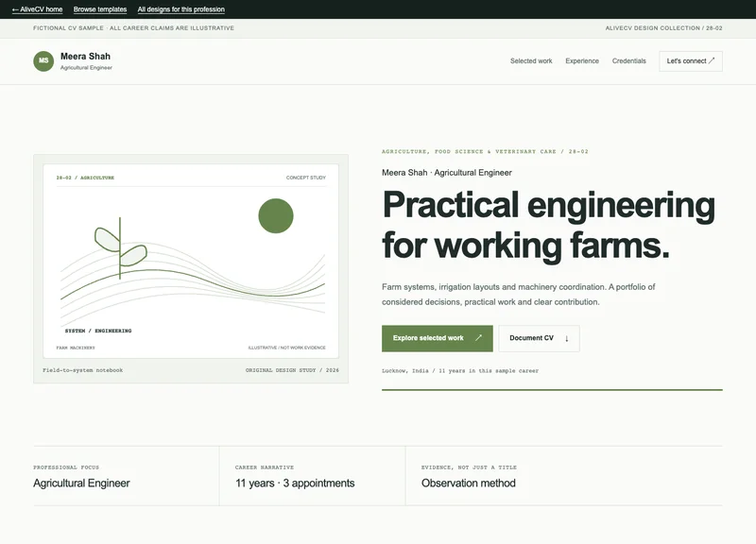
Task: Click 'Observation method' stat
Action: (x=468, y=483)
